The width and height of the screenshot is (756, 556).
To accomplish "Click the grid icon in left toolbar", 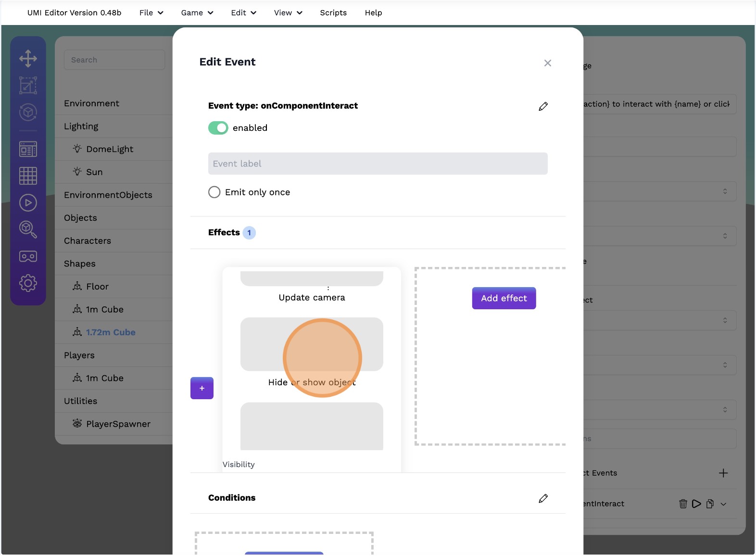I will point(28,176).
